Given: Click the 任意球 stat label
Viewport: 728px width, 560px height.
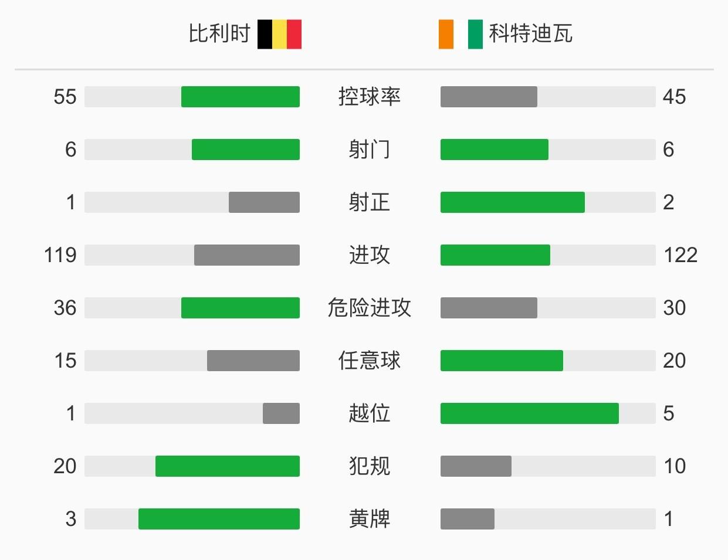Looking at the screenshot, I should pos(370,361).
